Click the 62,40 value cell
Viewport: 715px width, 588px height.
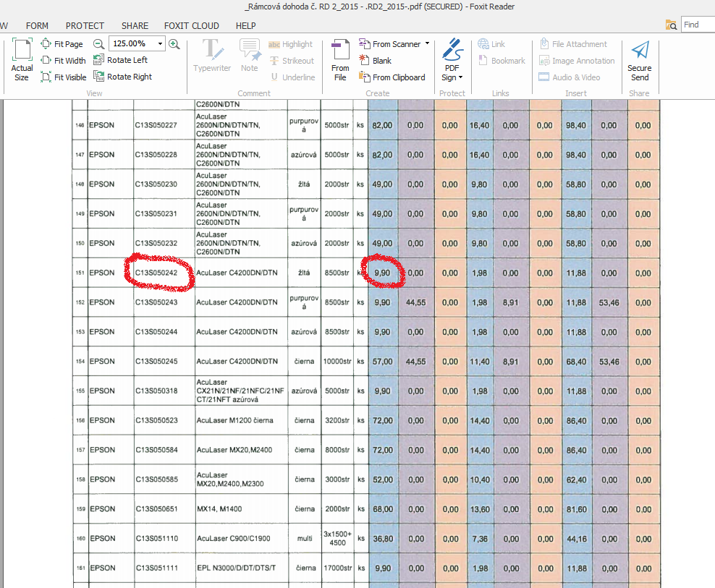pos(577,480)
